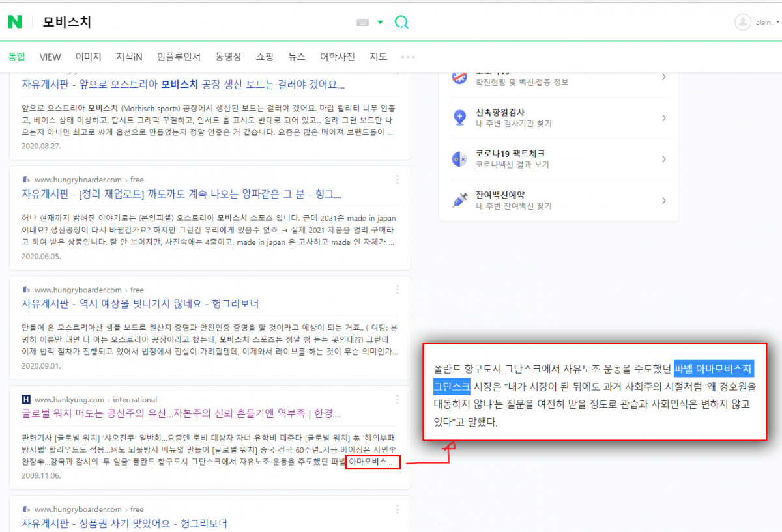Click subtitle 코로나백신 결과 보기
Image resolution: width=782 pixels, height=532 pixels.
[x=512, y=165]
